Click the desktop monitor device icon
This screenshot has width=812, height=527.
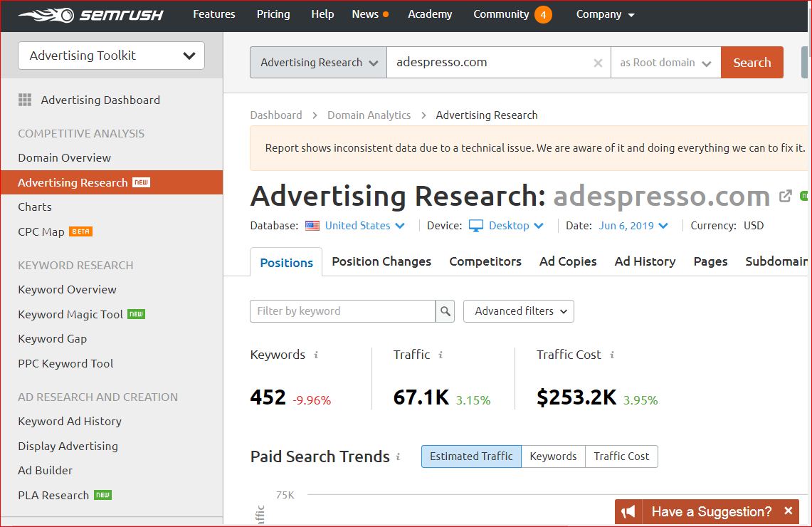point(476,226)
